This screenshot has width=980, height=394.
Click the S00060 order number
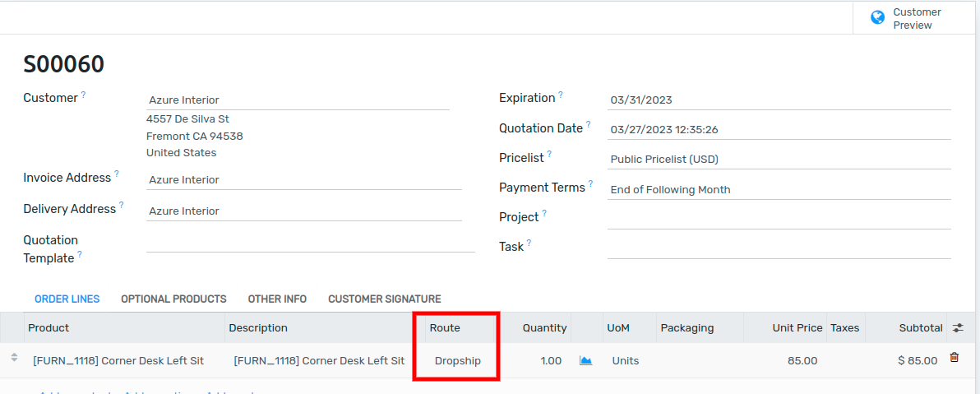point(64,64)
